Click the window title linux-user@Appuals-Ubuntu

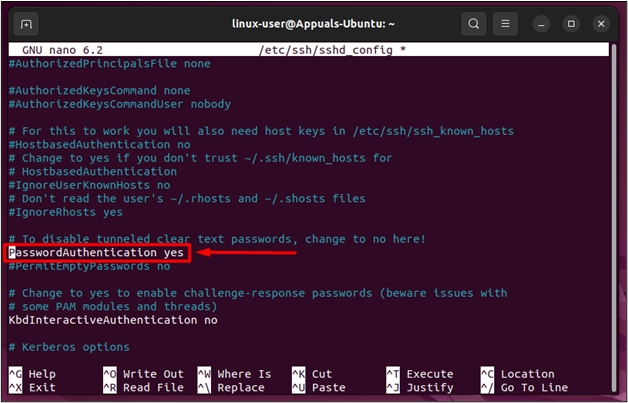click(314, 24)
